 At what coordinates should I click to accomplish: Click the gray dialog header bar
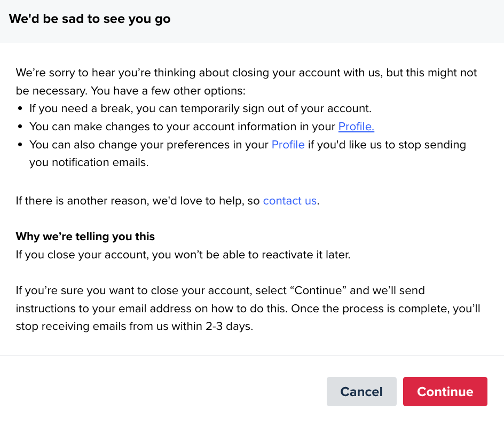click(x=252, y=21)
